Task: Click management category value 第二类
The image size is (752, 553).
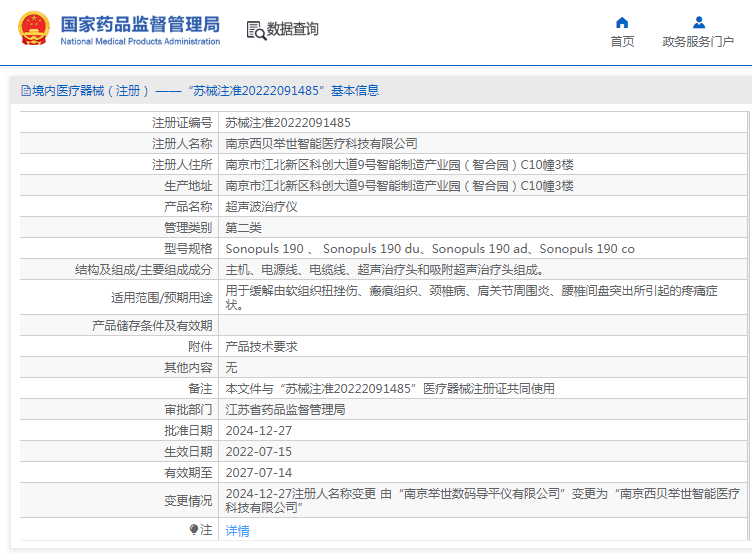Action: pyautogui.click(x=244, y=228)
